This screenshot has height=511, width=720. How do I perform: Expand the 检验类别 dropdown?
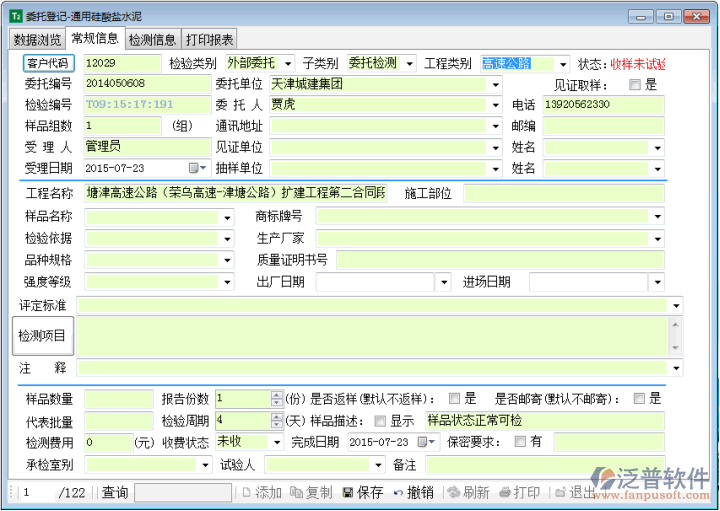click(x=288, y=64)
